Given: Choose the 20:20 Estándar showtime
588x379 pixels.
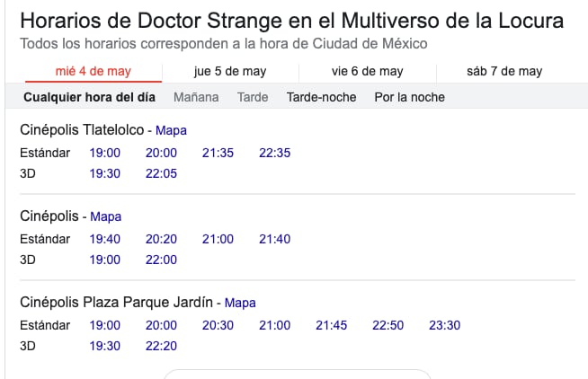Looking at the screenshot, I should click(x=161, y=239).
